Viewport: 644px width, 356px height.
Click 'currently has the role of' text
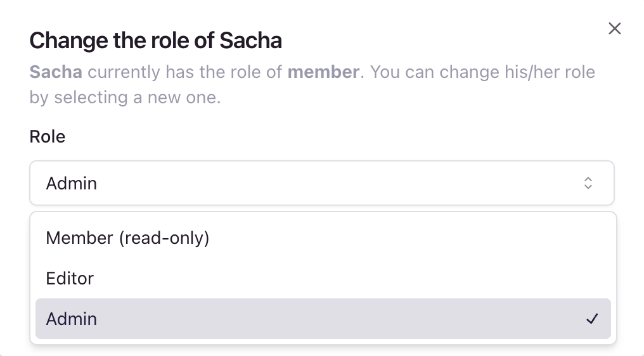[x=185, y=72]
